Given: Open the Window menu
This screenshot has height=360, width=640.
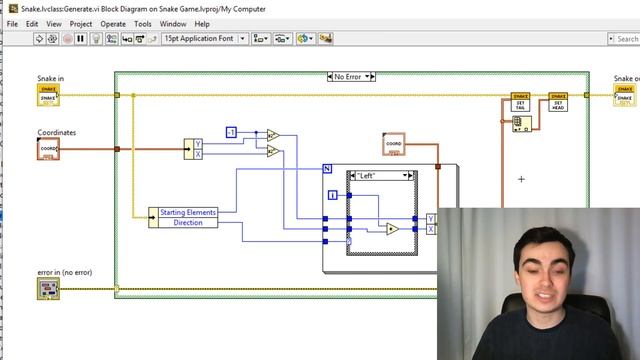Looking at the screenshot, I should pos(173,24).
